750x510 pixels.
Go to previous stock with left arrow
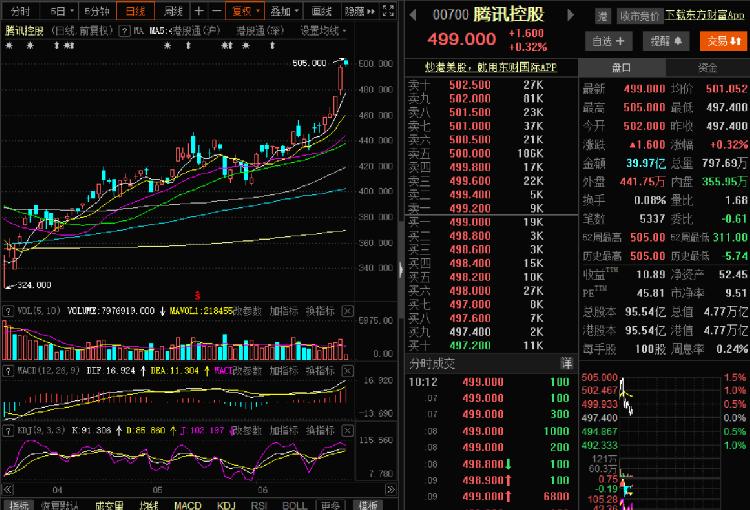coord(413,15)
